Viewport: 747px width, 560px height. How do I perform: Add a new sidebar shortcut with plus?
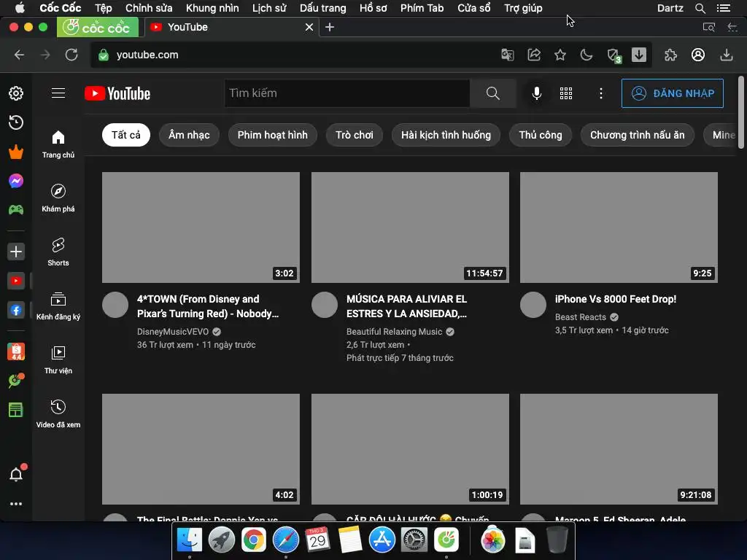pyautogui.click(x=16, y=252)
